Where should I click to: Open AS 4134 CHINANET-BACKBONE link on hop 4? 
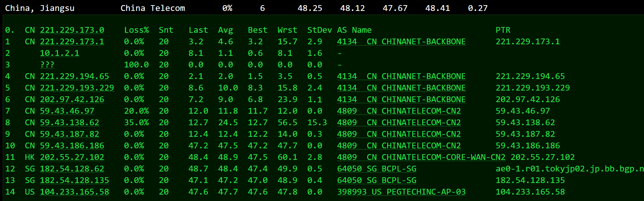(x=401, y=76)
